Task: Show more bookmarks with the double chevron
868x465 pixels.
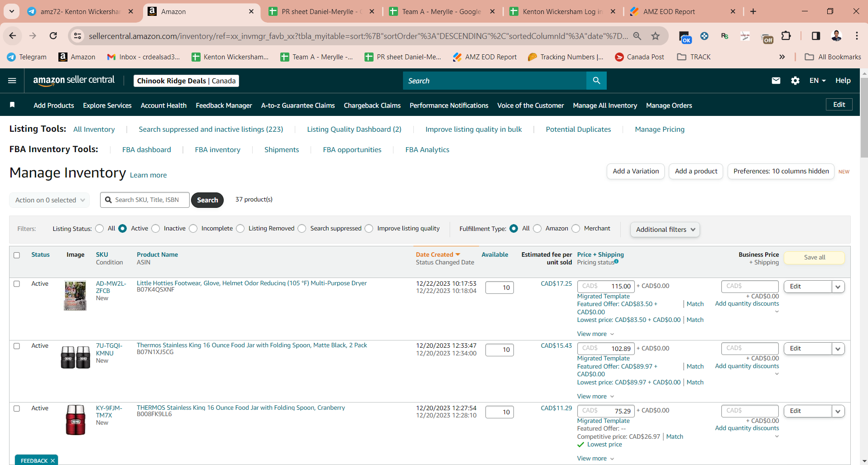Action: pos(782,57)
